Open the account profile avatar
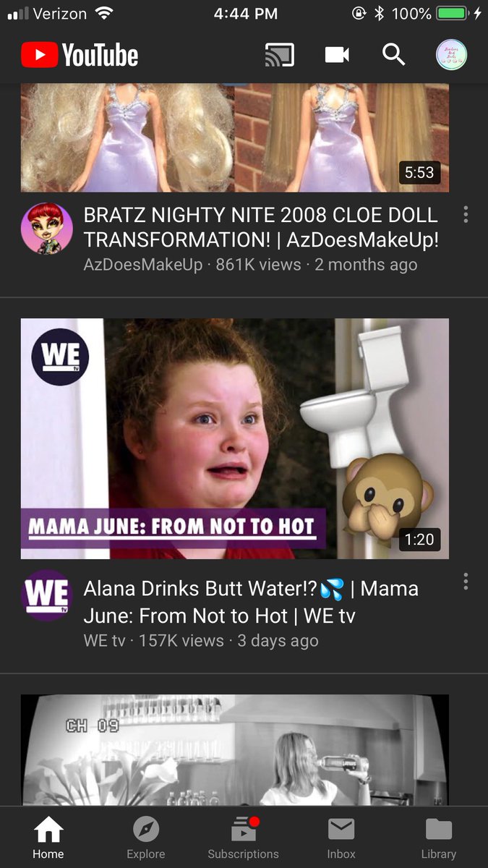 [x=452, y=55]
